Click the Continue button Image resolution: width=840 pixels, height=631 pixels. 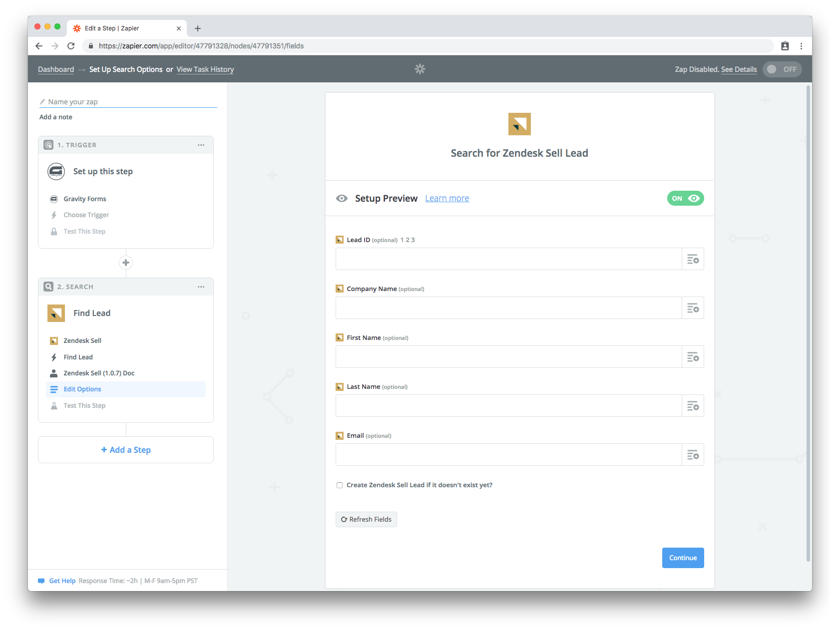pyautogui.click(x=683, y=558)
